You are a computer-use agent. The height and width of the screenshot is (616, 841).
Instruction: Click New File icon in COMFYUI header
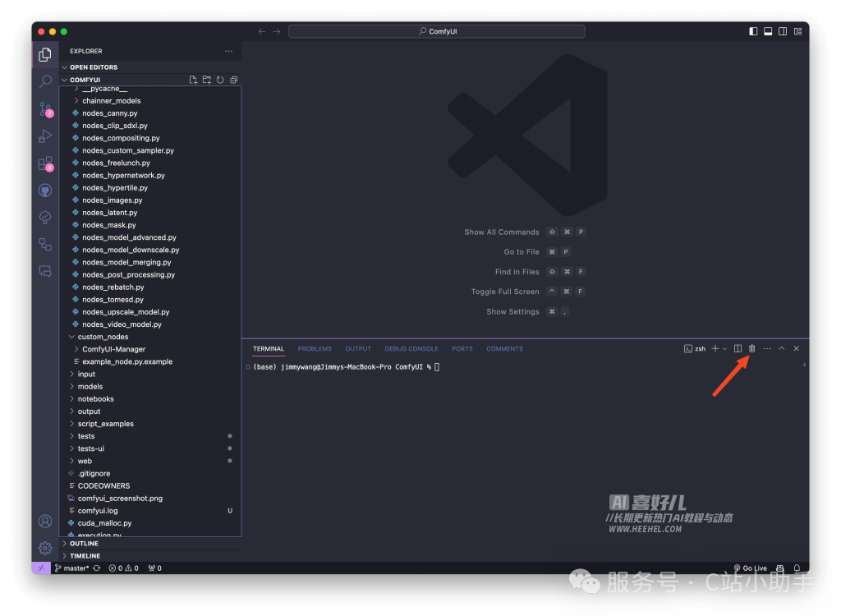193,80
